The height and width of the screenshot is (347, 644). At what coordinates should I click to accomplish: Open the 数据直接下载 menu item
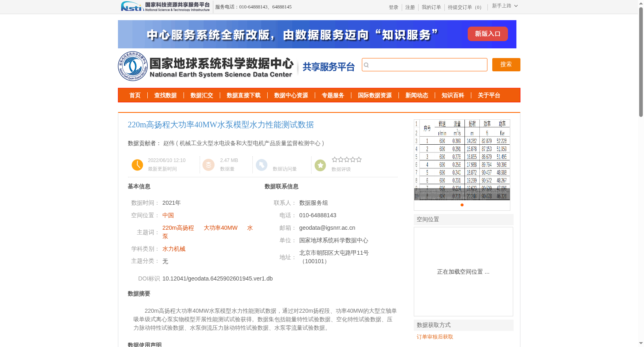tap(244, 96)
